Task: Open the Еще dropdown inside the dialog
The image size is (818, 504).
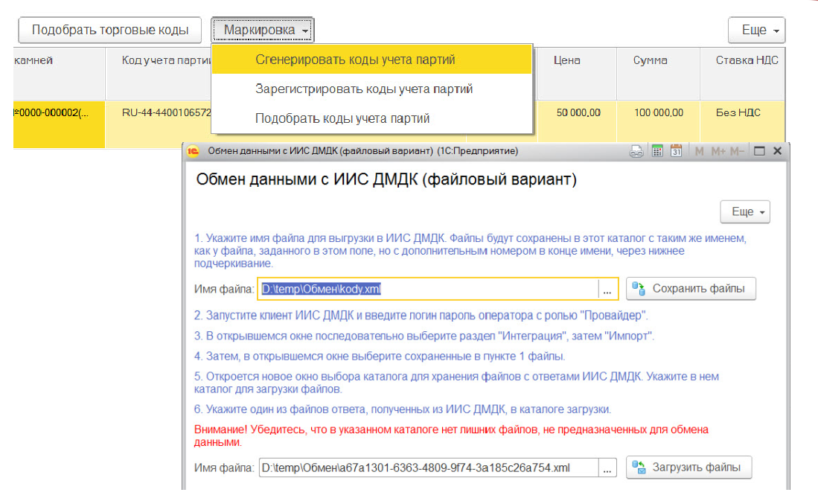Action: 744,211
